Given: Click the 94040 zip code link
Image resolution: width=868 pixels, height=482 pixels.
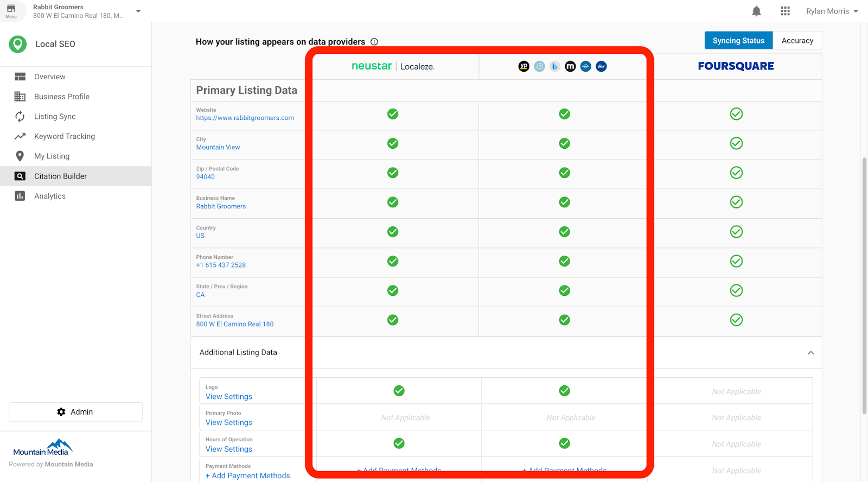Looking at the screenshot, I should coord(205,177).
